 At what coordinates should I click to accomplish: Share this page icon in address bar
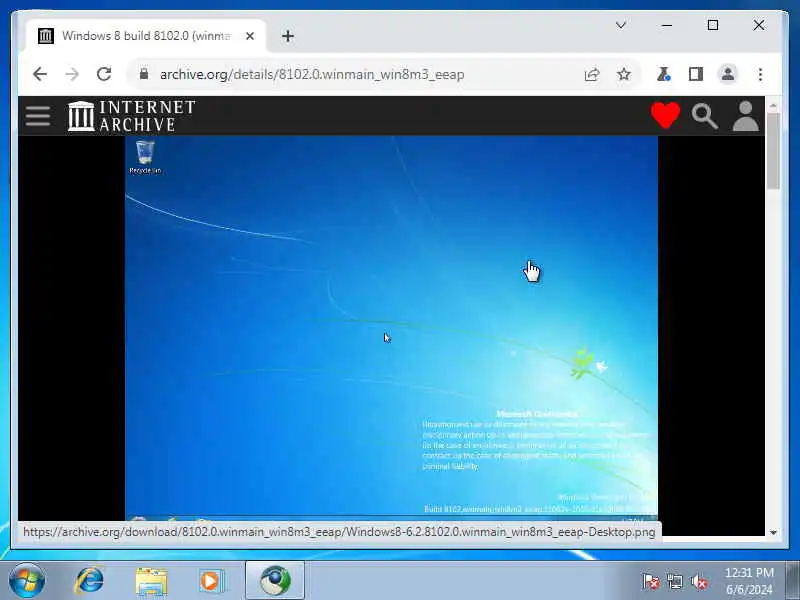(x=592, y=74)
